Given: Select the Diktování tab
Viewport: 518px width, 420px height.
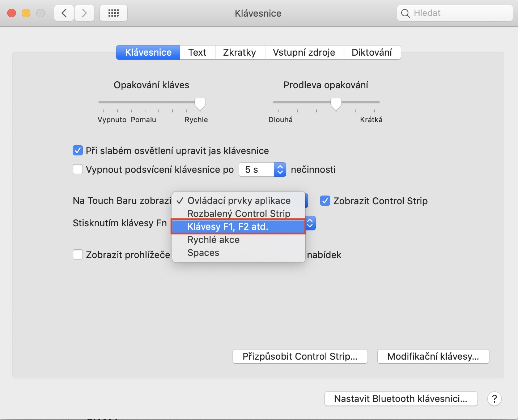Looking at the screenshot, I should (372, 52).
